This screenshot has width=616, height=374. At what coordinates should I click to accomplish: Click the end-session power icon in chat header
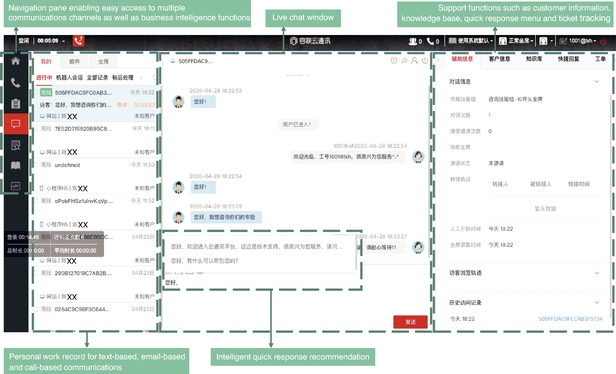(x=425, y=60)
